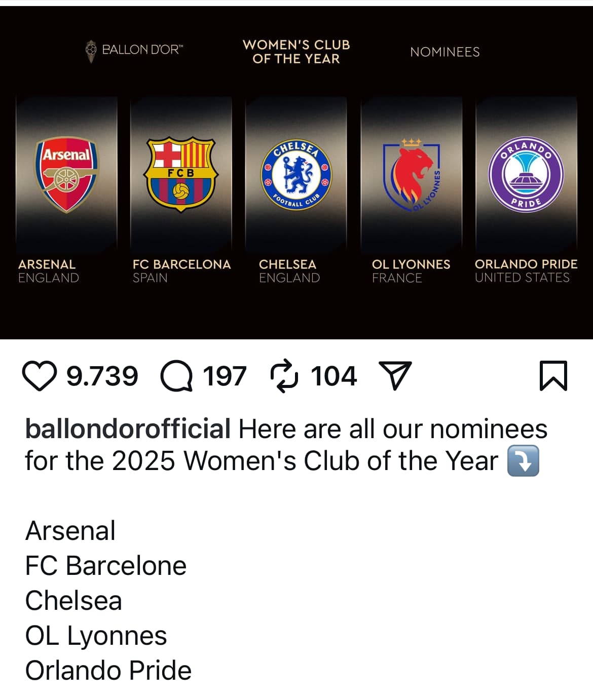
Task: Tap the FC Barcelona crest
Action: pos(181,175)
